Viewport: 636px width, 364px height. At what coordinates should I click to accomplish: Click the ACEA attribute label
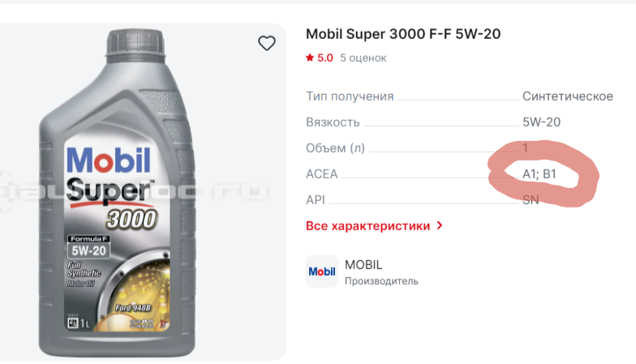[x=322, y=174]
